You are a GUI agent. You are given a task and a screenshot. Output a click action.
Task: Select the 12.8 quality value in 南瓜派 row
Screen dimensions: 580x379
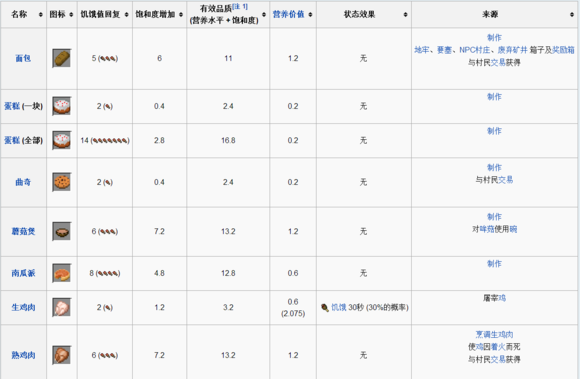click(x=228, y=273)
